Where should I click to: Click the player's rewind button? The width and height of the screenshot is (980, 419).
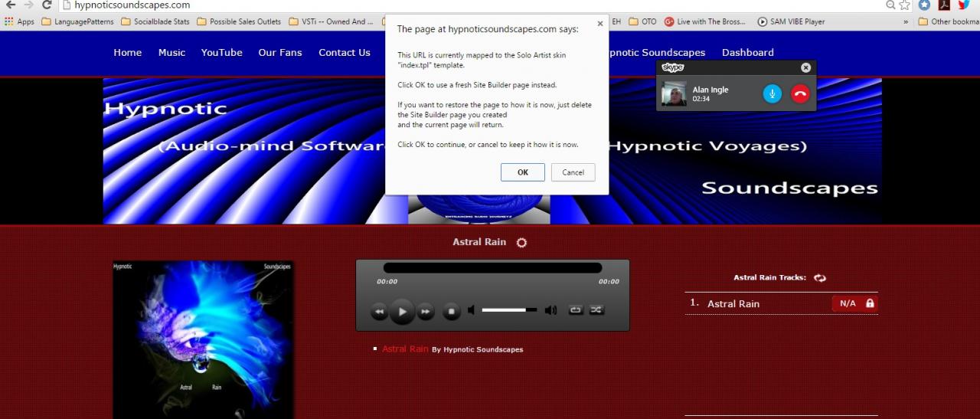pos(380,311)
